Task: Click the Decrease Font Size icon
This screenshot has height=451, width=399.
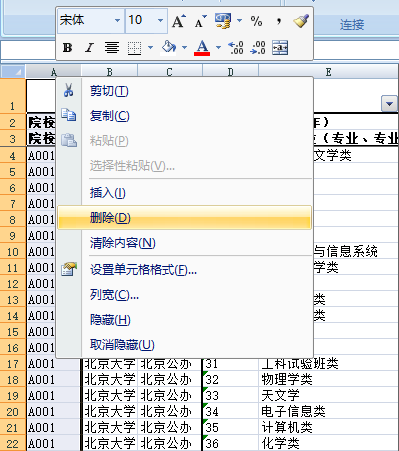Action: pyautogui.click(x=201, y=22)
